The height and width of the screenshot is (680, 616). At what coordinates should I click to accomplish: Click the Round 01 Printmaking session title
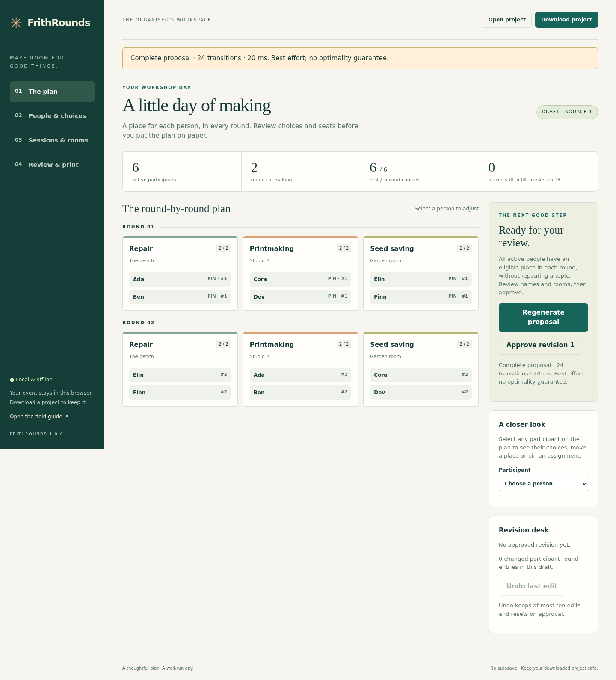click(272, 249)
